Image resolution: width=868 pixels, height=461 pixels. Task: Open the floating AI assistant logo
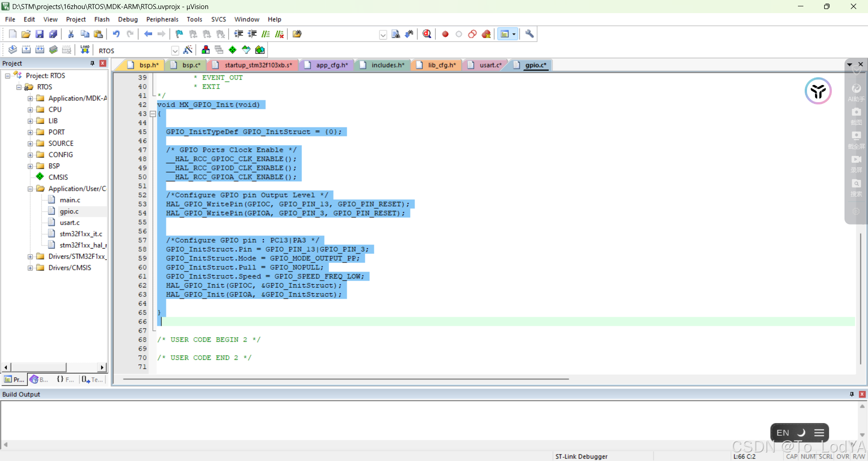coord(818,91)
